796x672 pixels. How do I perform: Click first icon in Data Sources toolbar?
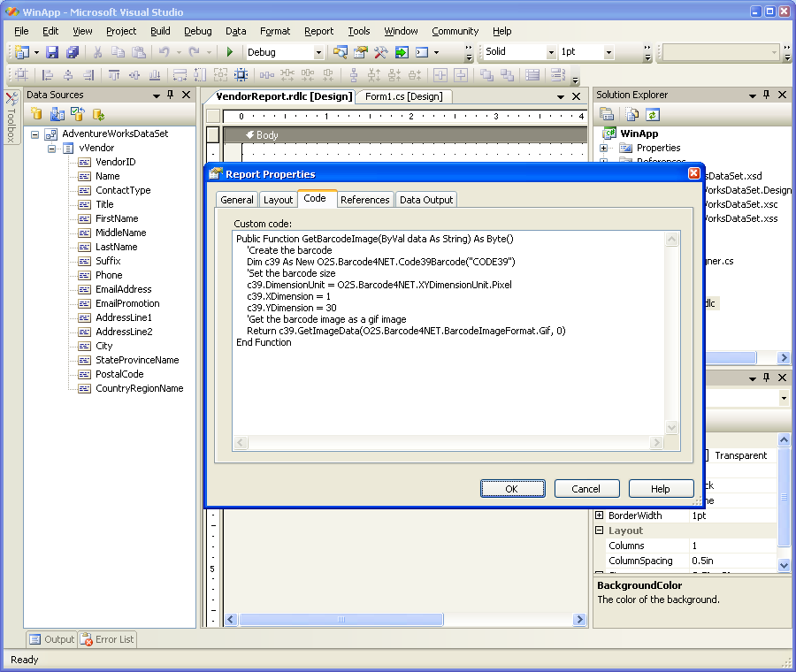(x=36, y=114)
